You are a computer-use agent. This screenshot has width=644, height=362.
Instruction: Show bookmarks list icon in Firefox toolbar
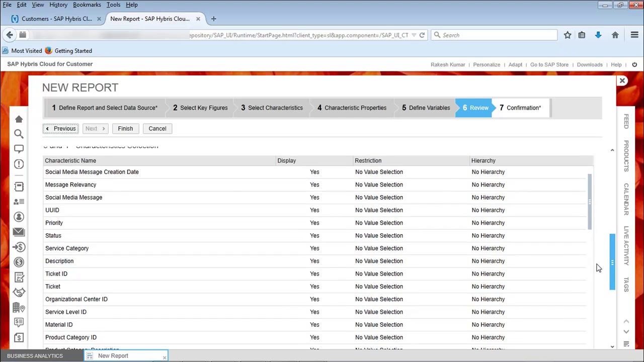coord(582,35)
